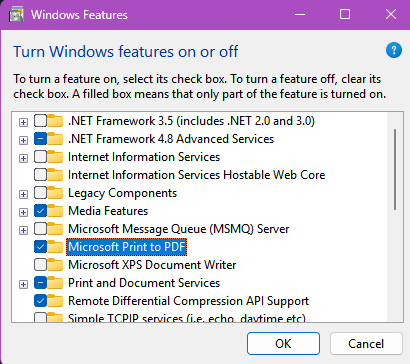Click folder icon beside .NET Framework 3.5
The height and width of the screenshot is (364, 410).
(x=55, y=121)
